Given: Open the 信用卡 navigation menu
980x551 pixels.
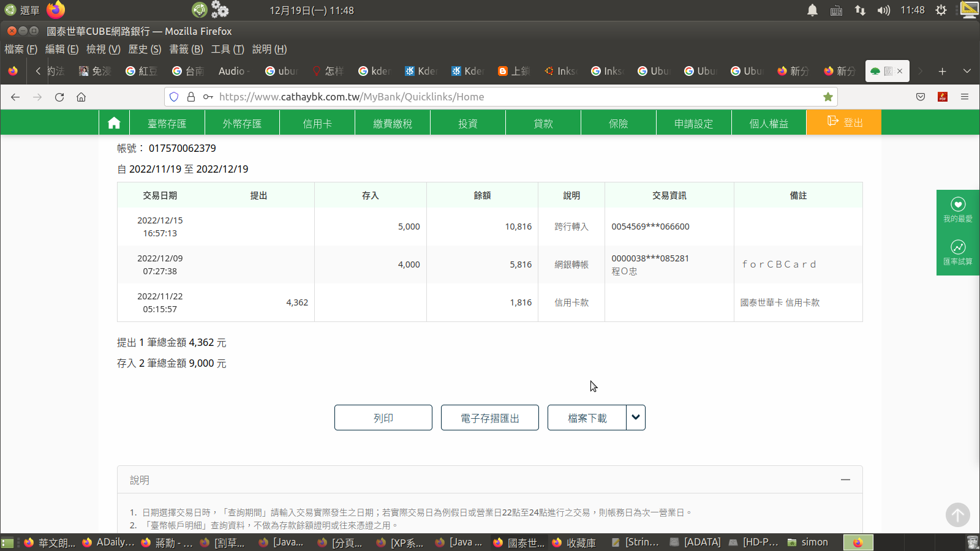Looking at the screenshot, I should (317, 123).
